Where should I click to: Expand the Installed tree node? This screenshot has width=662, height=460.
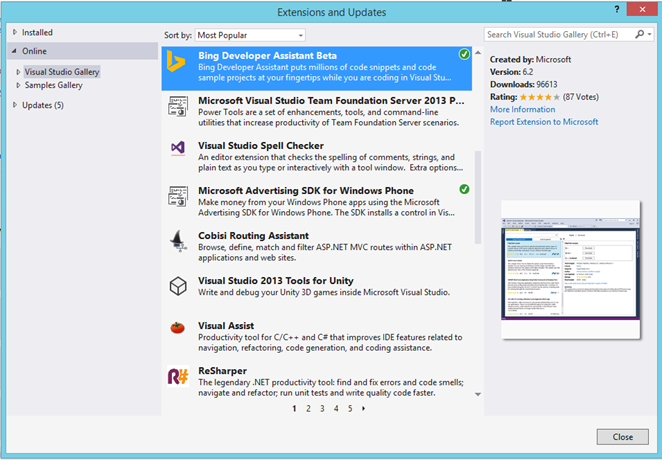(14, 32)
